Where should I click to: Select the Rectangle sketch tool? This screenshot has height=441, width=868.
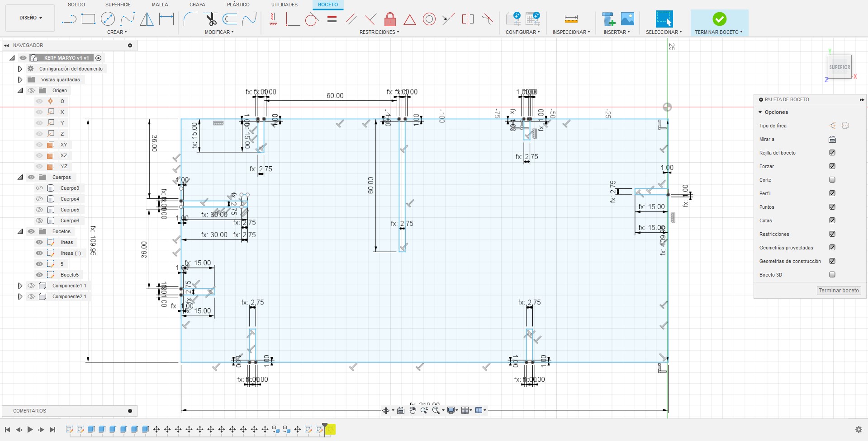point(88,19)
